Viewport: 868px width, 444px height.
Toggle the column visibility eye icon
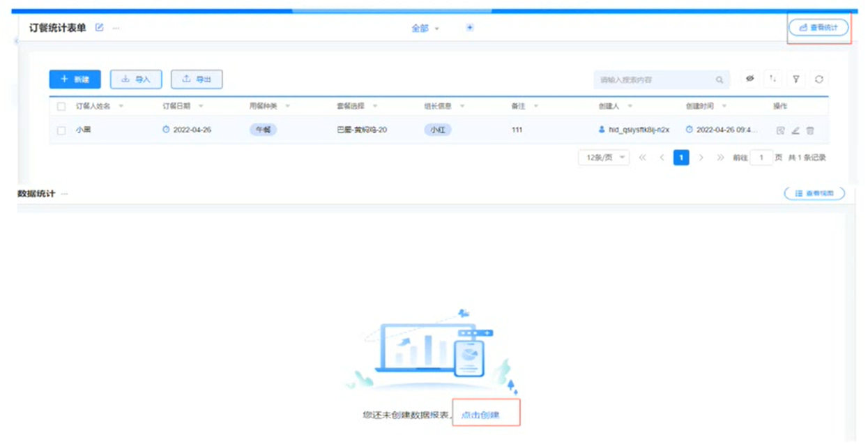[749, 79]
